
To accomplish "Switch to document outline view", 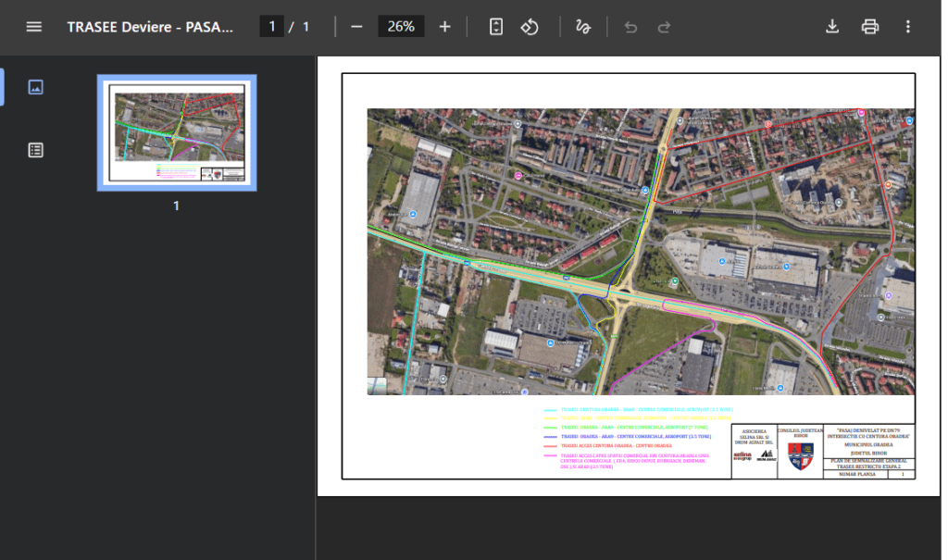I will 35,150.
